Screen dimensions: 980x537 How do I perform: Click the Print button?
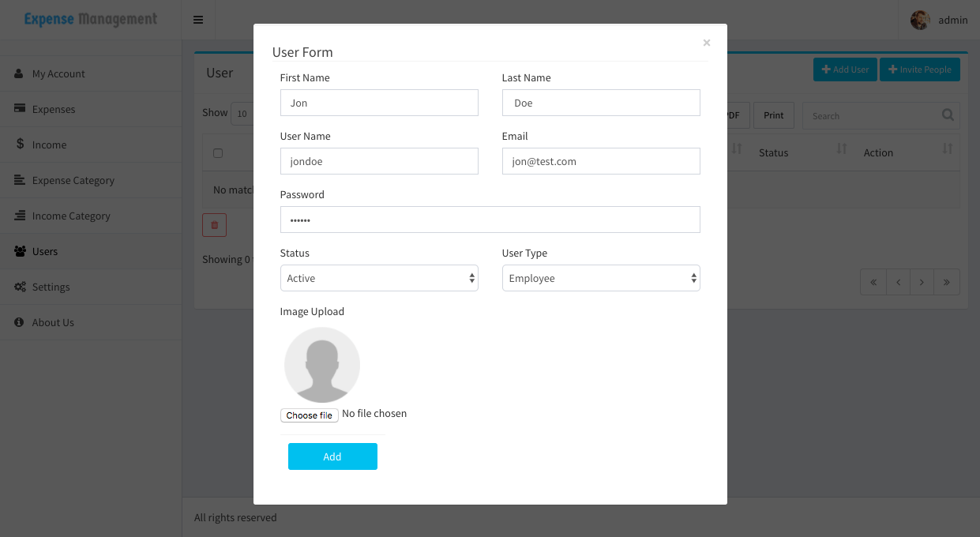[774, 115]
